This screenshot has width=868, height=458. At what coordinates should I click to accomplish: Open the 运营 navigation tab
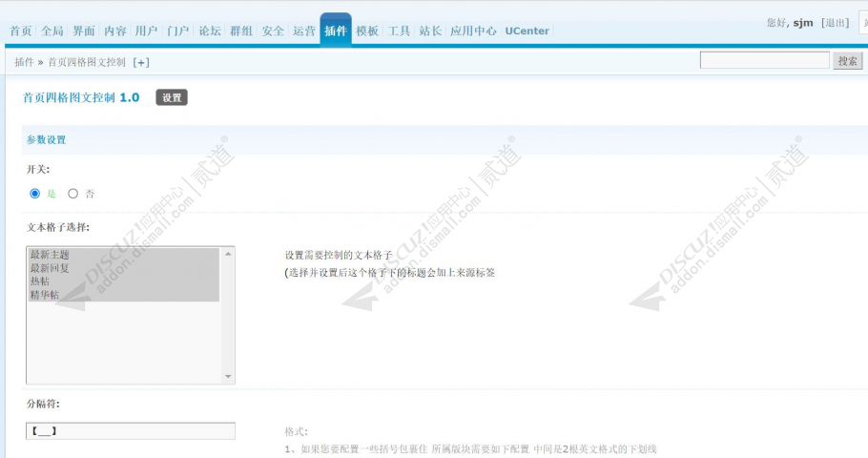pos(304,31)
